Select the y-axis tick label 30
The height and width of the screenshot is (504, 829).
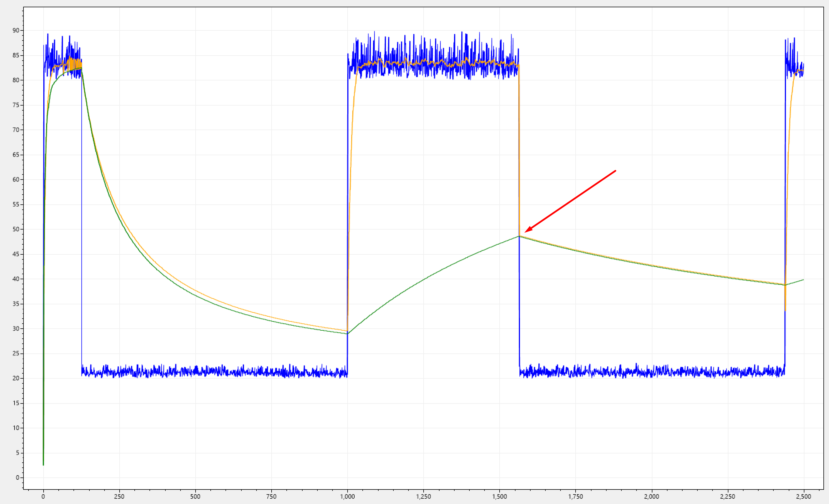click(x=16, y=328)
